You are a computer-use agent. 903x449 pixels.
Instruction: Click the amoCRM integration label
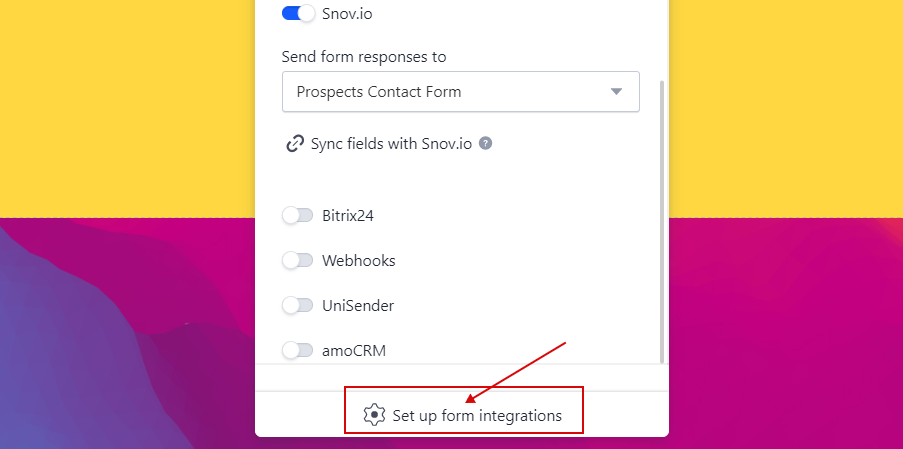[354, 351]
